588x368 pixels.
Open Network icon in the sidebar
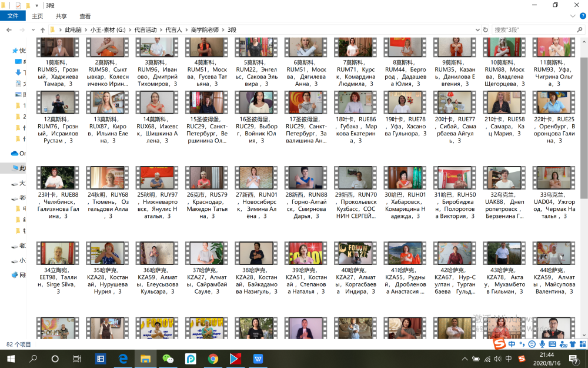click(15, 275)
